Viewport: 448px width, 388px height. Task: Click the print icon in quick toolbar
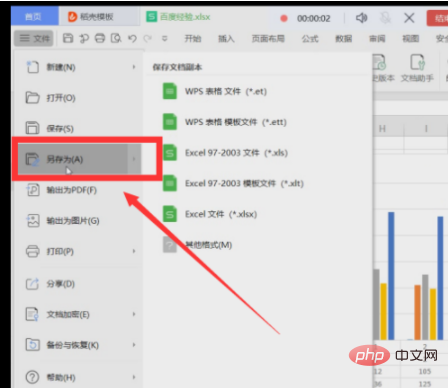coord(100,38)
